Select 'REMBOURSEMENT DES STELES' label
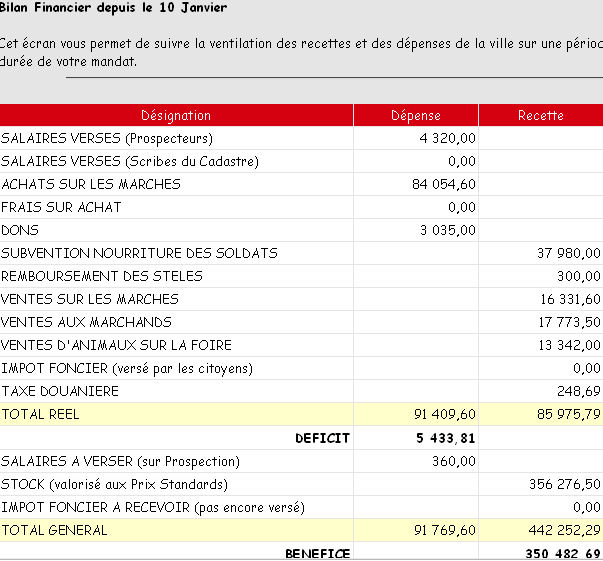Image resolution: width=603 pixels, height=561 pixels. tap(102, 276)
